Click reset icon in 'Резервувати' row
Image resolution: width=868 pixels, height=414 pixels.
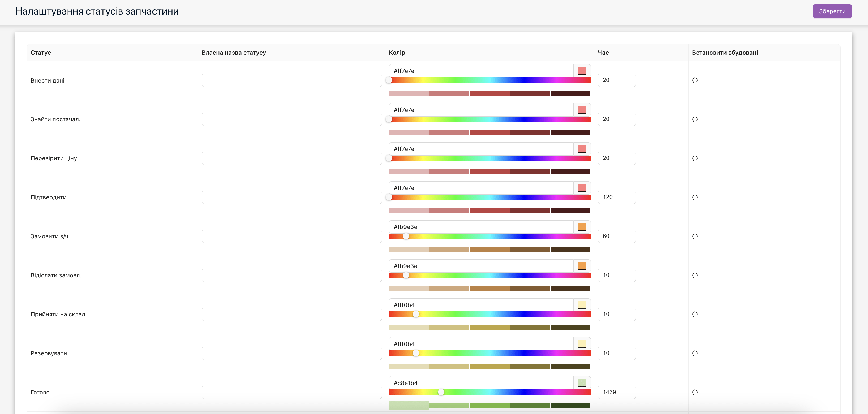pyautogui.click(x=694, y=353)
